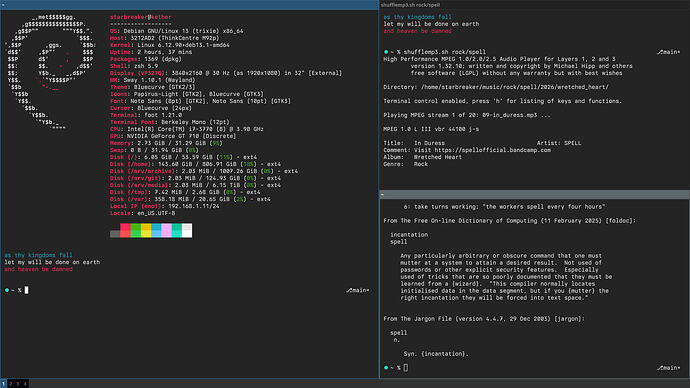Switch to workspace 3 in the bar
This screenshot has width=690, height=388.
(18, 384)
